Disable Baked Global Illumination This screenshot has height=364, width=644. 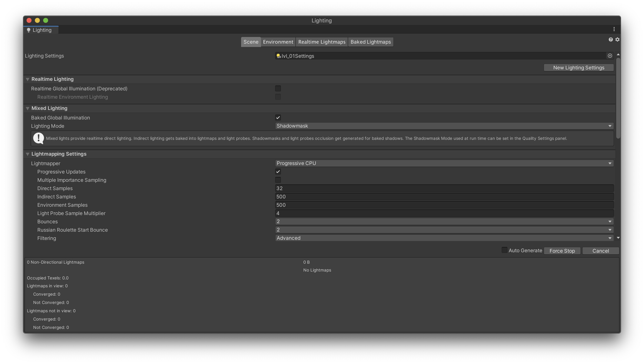278,117
